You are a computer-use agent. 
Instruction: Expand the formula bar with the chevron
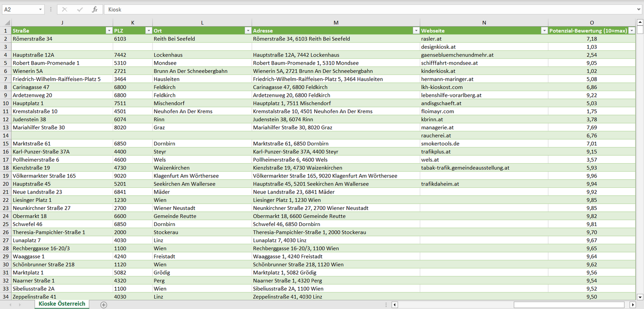tap(639, 9)
